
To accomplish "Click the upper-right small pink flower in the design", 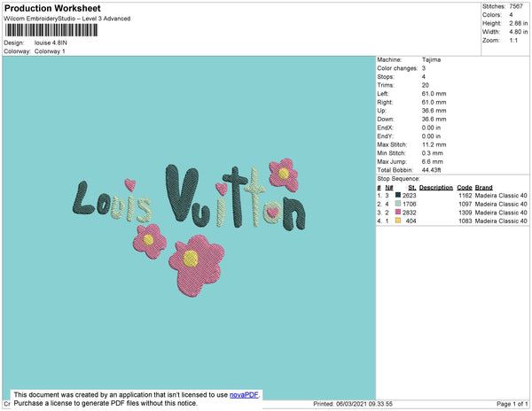I will coord(284,174).
